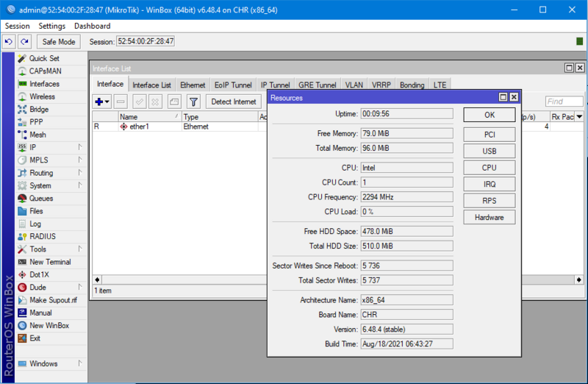The image size is (588, 384).
Task: Switch to IP Tunnel tab
Action: pos(275,85)
